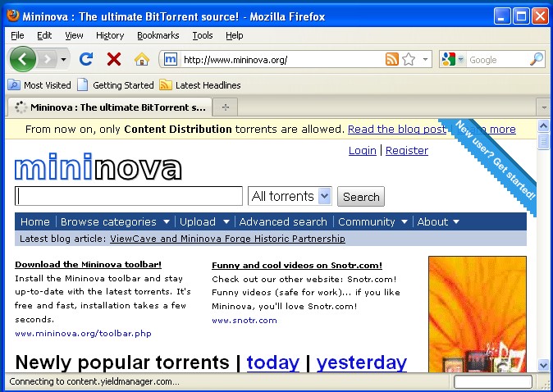Click the Connecting to content.yieldmanager.com status text
This screenshot has width=553, height=392.
click(94, 381)
